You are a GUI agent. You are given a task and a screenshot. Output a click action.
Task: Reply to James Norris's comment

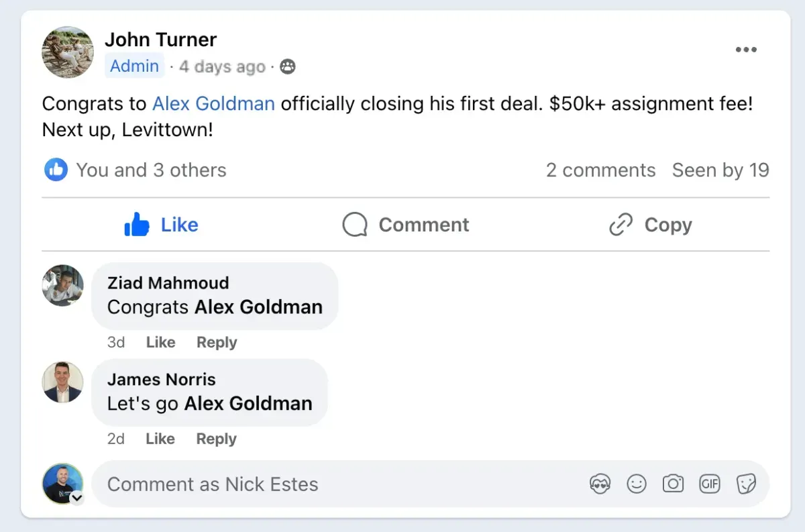click(216, 439)
